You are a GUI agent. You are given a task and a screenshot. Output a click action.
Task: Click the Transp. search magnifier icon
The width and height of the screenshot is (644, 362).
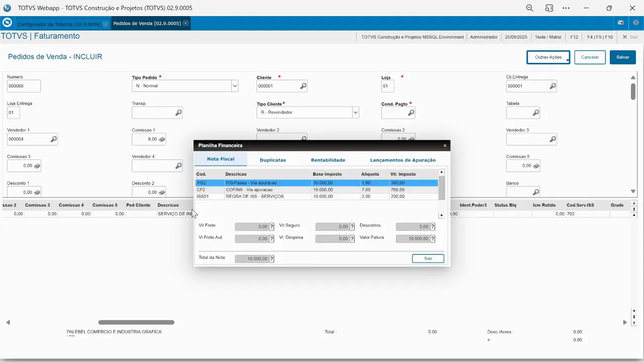click(178, 113)
